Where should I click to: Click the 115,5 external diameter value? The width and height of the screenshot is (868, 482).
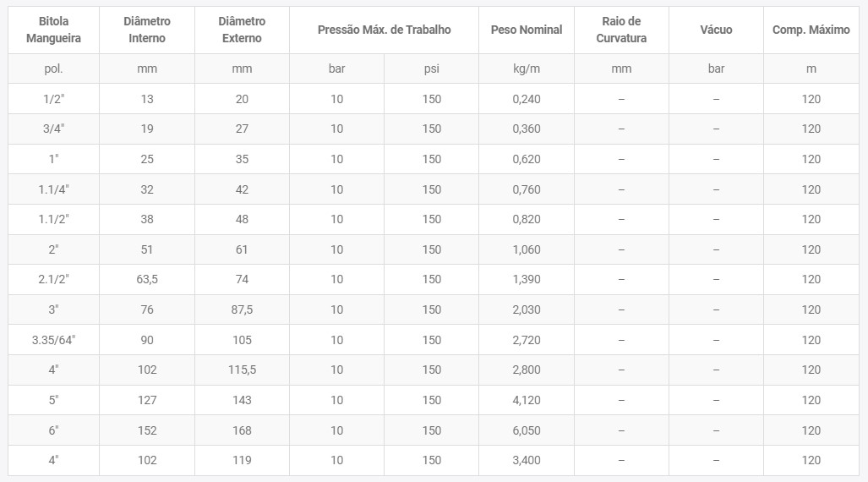point(242,370)
